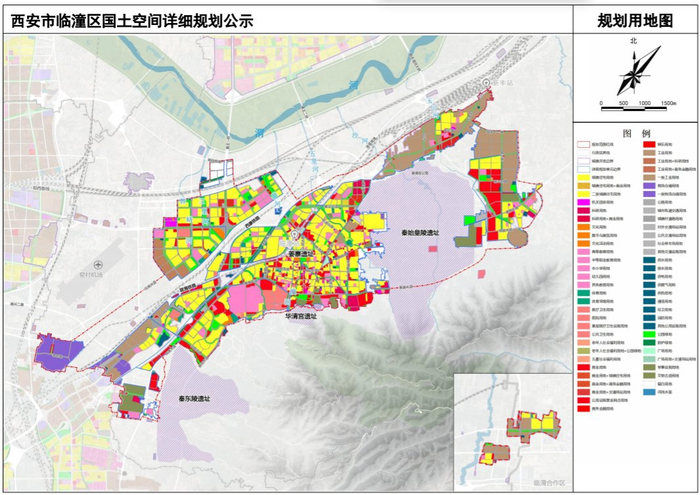Click the large purple land parcel at far left
Image resolution: width=700 pixels, height=495 pixels.
(x=58, y=353)
